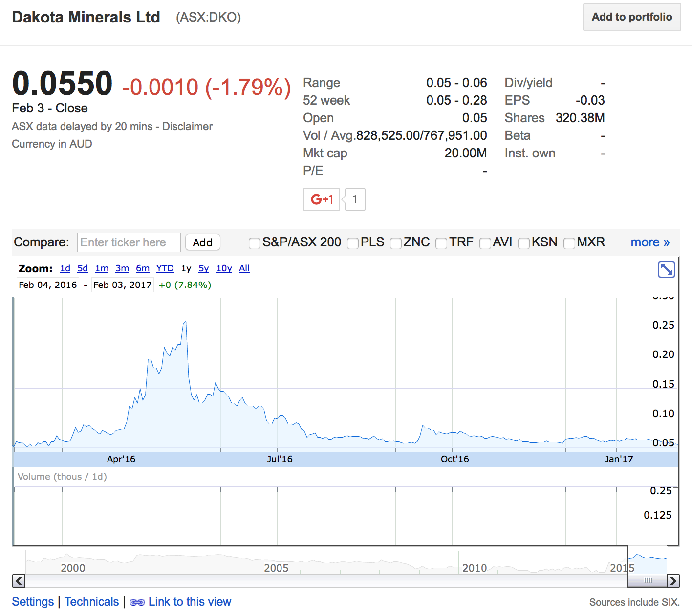692x616 pixels.
Task: Click the chain icon beside Link to this view
Action: (137, 602)
